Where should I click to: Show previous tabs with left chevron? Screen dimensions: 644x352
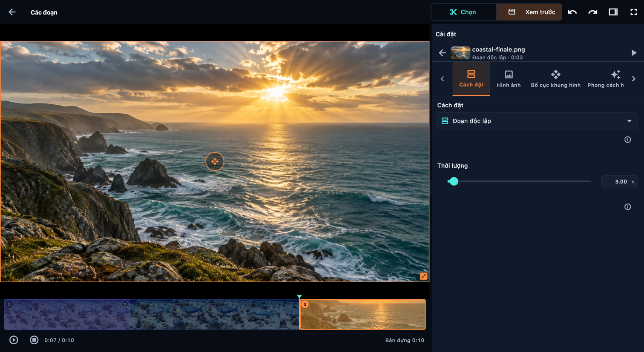click(x=442, y=79)
